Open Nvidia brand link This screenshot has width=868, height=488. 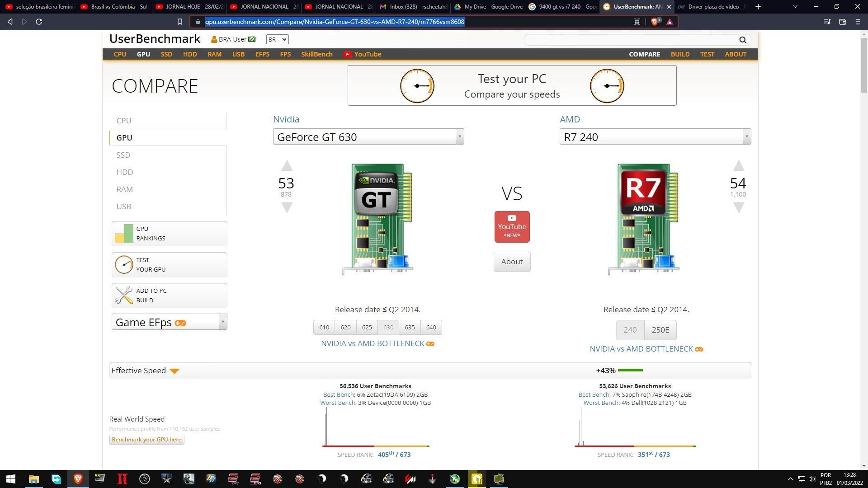pos(286,119)
